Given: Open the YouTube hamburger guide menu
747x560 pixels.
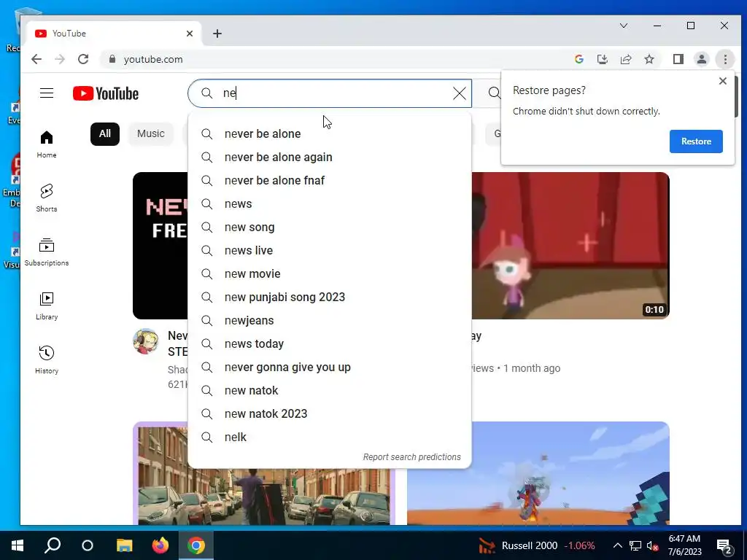Looking at the screenshot, I should (x=47, y=93).
